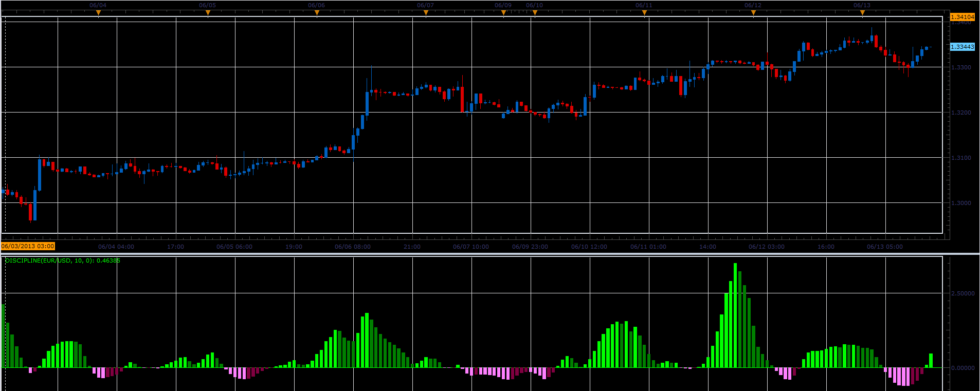The image size is (980, 391).
Task: Click the orange day marker under 06/12
Action: click(x=753, y=13)
